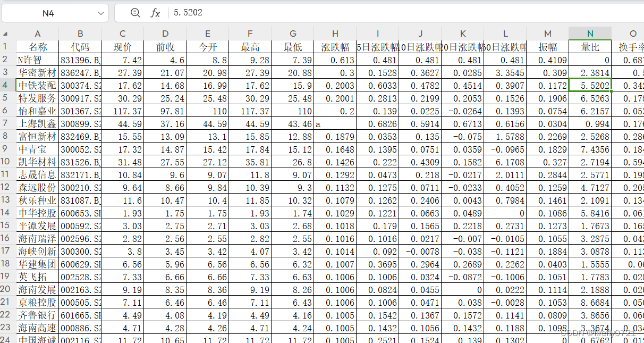The image size is (644, 343).
Task: Click the cell with value 0.7984
Action: coord(505,200)
